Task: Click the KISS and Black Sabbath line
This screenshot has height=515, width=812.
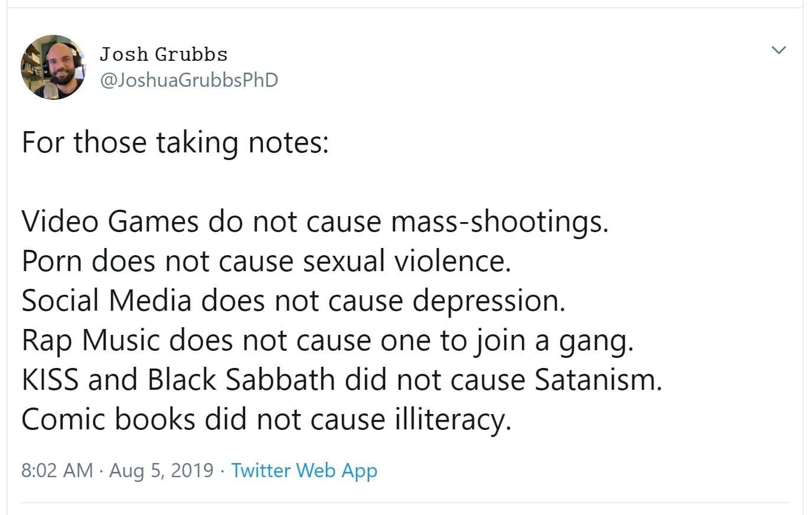Action: point(341,380)
